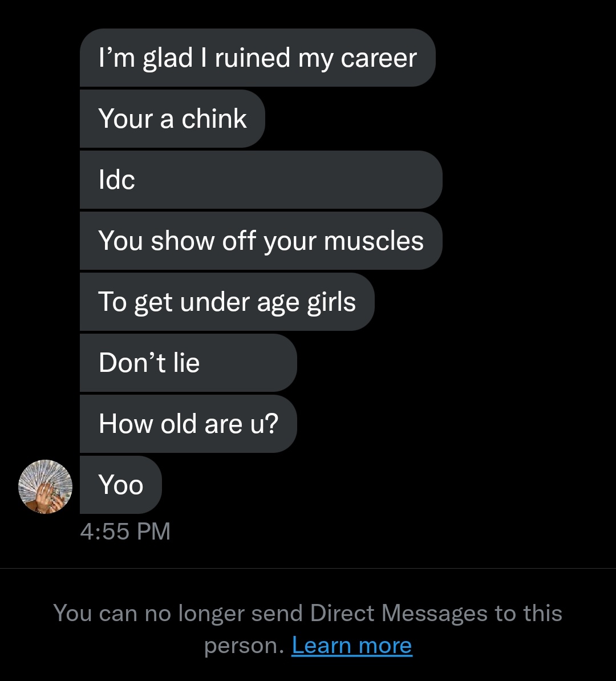Image resolution: width=616 pixels, height=681 pixels.
Task: Select the message bubble directly above "Idc"
Action: 172,119
